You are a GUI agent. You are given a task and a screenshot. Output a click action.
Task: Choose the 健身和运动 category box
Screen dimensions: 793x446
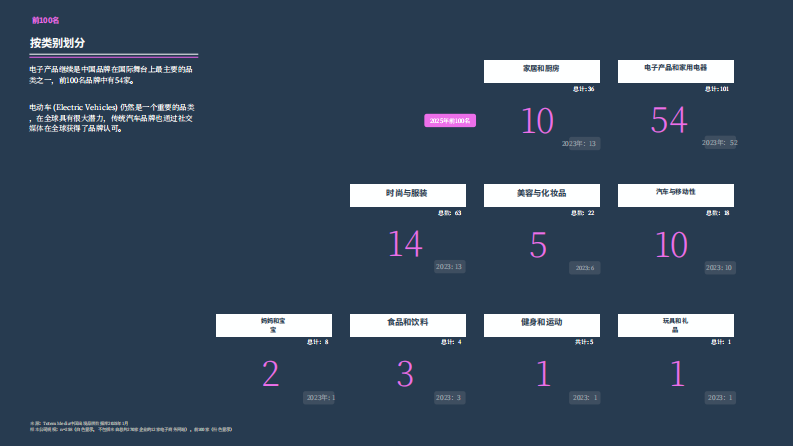click(541, 325)
